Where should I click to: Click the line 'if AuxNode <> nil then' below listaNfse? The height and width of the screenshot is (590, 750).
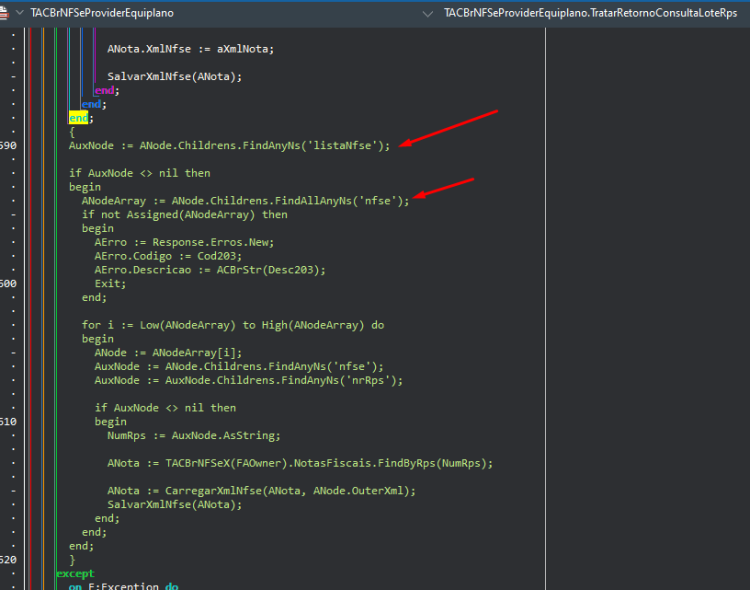140,173
